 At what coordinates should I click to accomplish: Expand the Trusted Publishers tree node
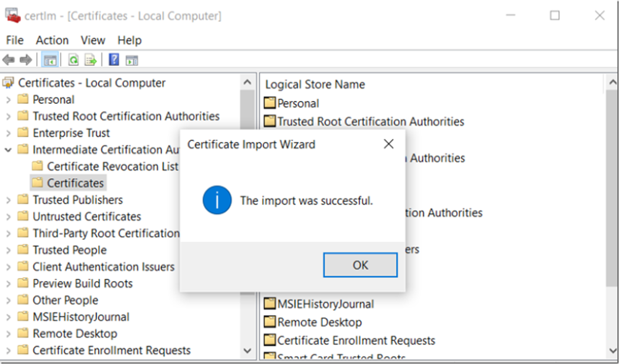8,200
